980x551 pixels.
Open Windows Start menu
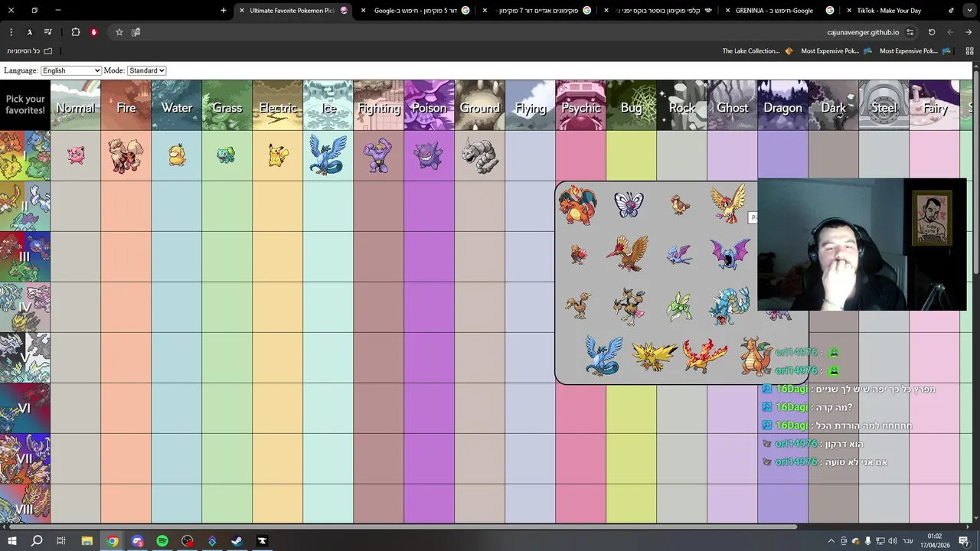(11, 541)
